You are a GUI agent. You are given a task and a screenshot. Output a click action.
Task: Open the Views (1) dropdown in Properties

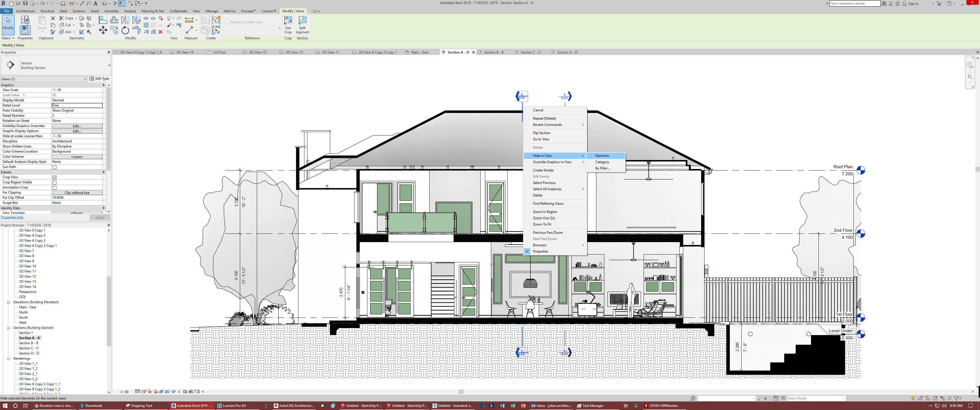coord(85,79)
